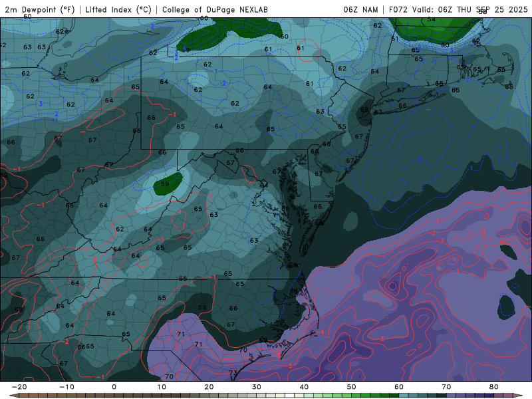Click the 'College of DuPage NEXLAB' label

(x=215, y=9)
